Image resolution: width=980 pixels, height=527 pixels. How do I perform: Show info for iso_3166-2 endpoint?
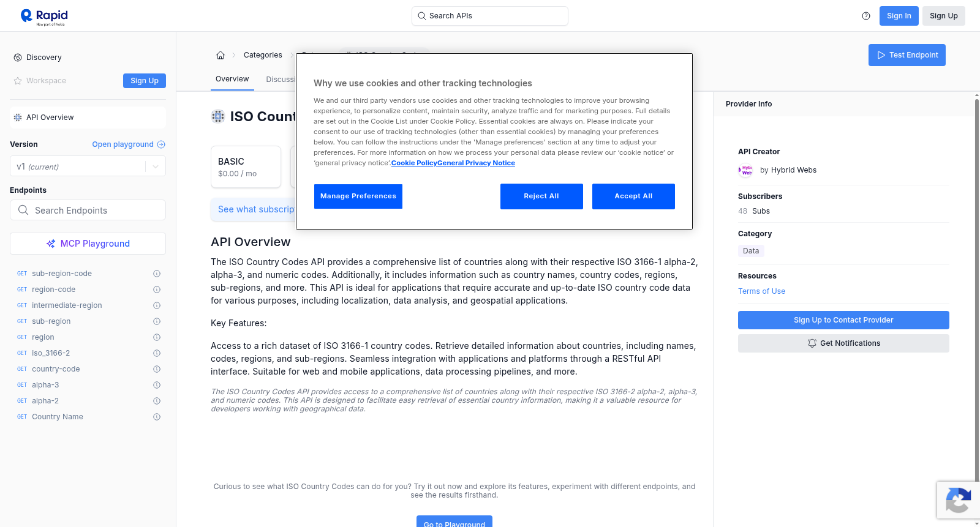(x=157, y=353)
